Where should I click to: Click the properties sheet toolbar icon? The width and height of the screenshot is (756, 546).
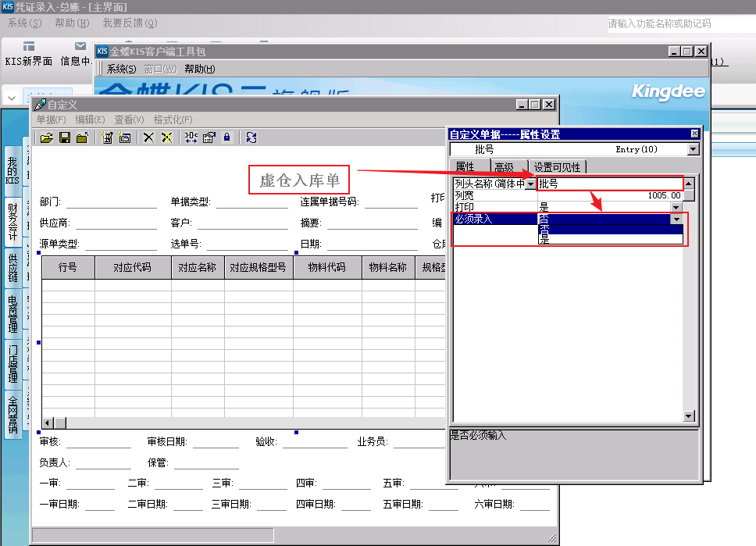coord(209,137)
